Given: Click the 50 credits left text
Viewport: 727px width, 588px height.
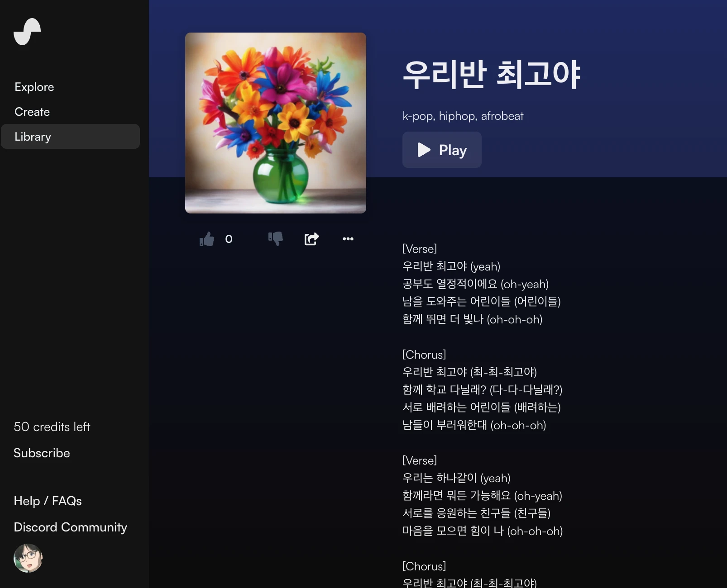Looking at the screenshot, I should [x=52, y=427].
